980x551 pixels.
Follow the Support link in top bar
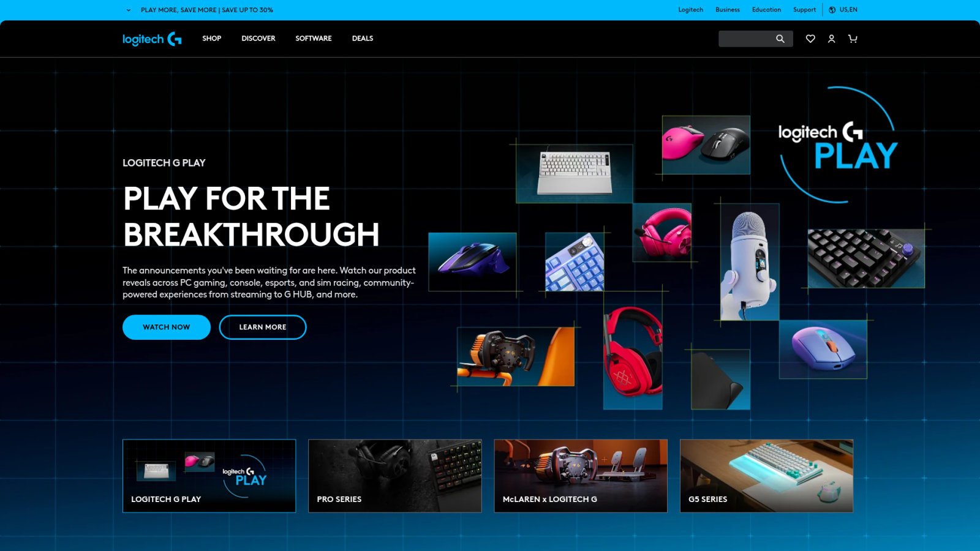point(804,10)
